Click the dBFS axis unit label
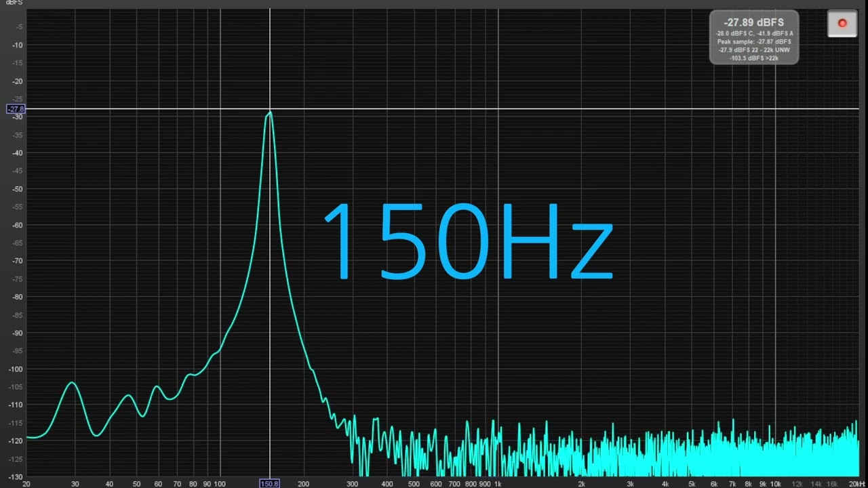 point(14,3)
